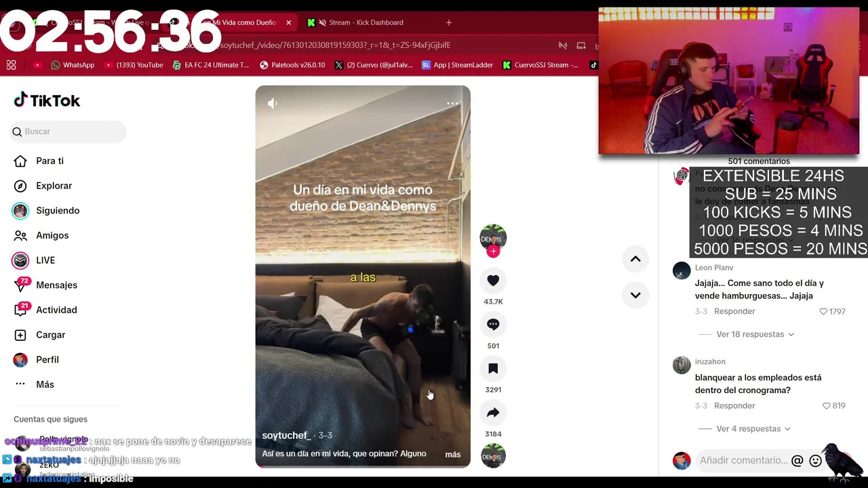Click Añadir comentario input field
The image size is (868, 488).
(744, 460)
